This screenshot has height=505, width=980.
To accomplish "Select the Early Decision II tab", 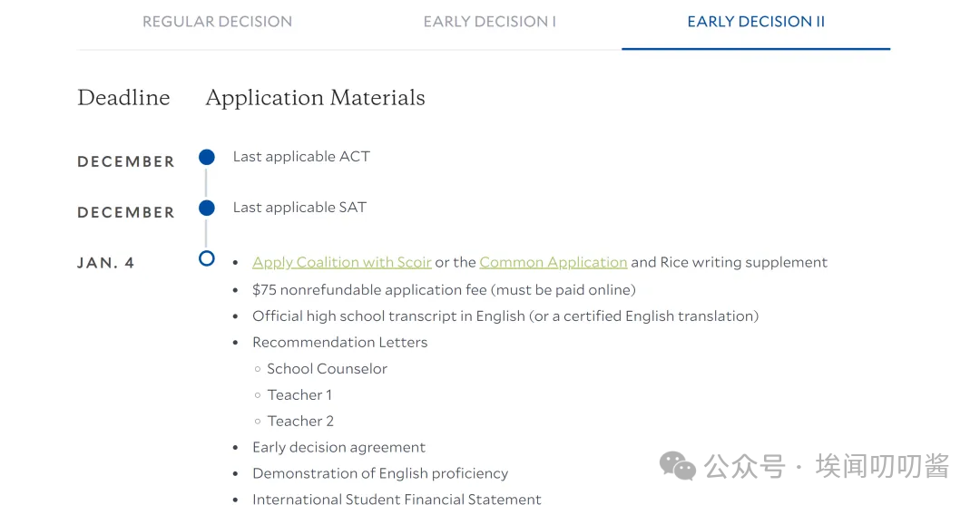I will pos(756,22).
